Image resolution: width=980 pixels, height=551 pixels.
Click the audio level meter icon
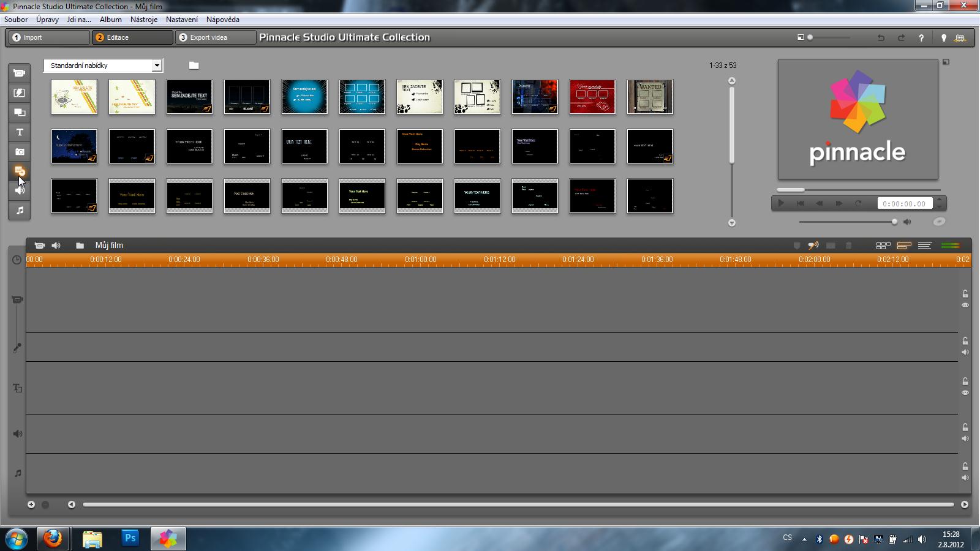951,246
